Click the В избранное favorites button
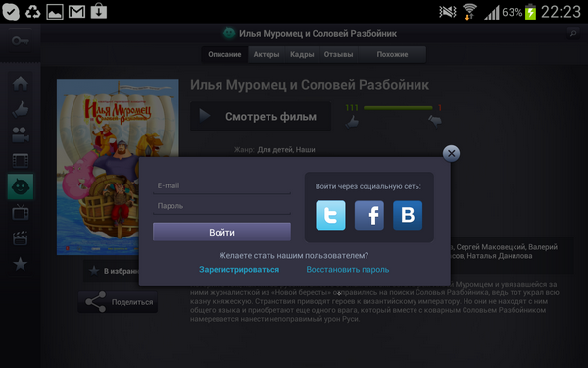Viewport: 588px width, 368px height. [x=112, y=271]
